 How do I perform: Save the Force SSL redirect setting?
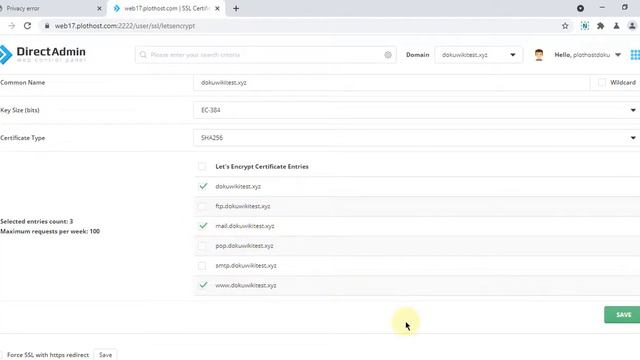tap(105, 355)
